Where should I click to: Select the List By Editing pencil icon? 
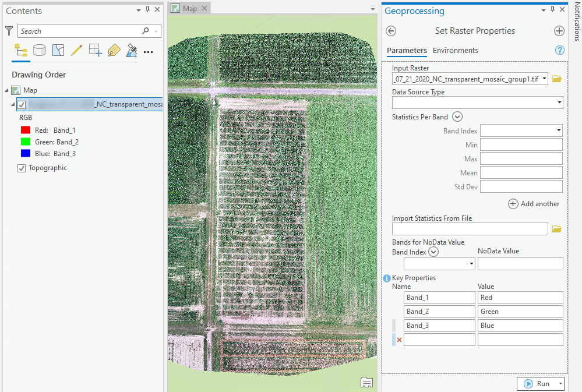coord(76,50)
